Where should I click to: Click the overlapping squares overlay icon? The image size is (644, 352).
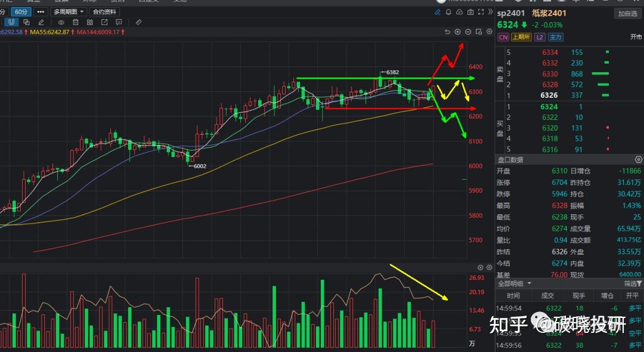[x=26, y=22]
